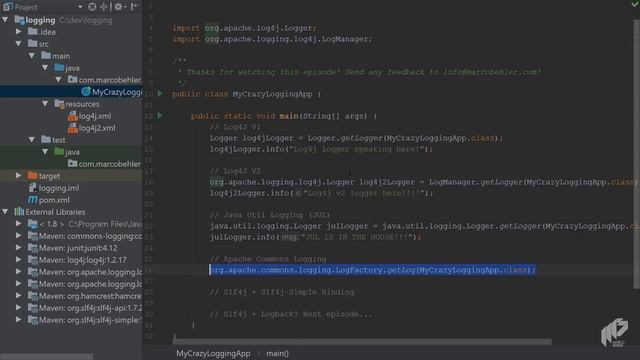Click the green inspection checkmark indicator

click(635, 4)
